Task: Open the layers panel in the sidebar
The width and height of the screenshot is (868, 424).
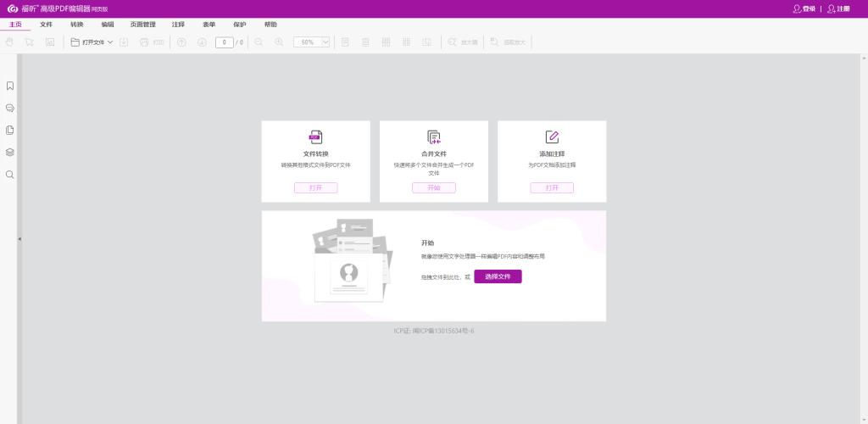Action: coord(10,152)
